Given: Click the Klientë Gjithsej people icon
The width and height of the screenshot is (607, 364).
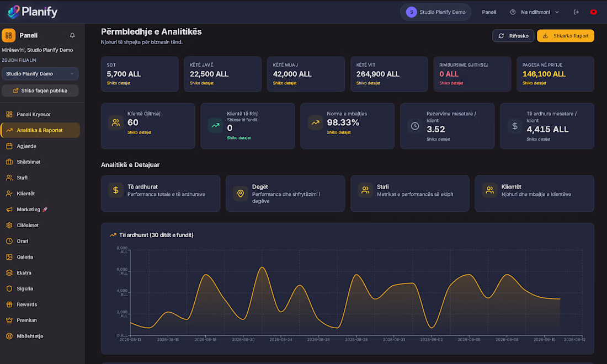Looking at the screenshot, I should 116,122.
